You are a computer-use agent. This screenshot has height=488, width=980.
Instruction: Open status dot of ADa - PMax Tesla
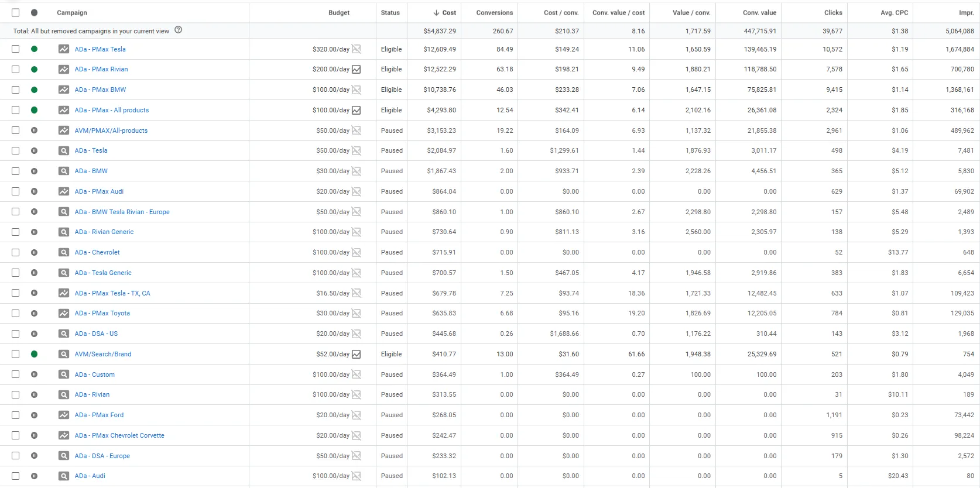pyautogui.click(x=35, y=49)
